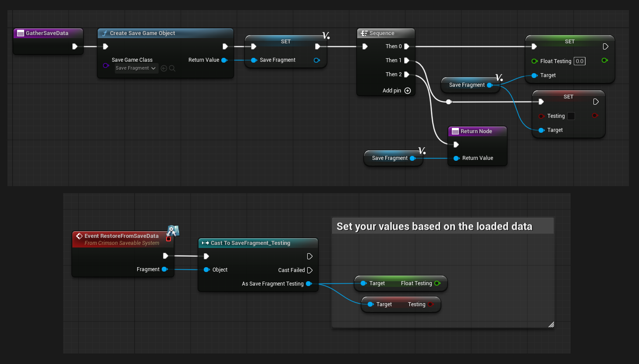Screen dimensions: 639x364
Task: Click the Cast node input exec pin
Action: [206, 256]
